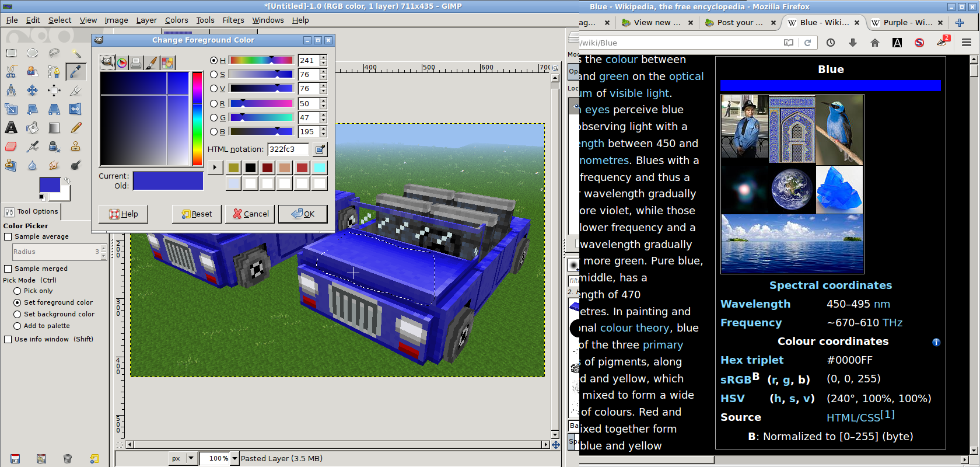Click OK in Change Foreground Color dialog
Image resolution: width=980 pixels, height=467 pixels.
302,214
